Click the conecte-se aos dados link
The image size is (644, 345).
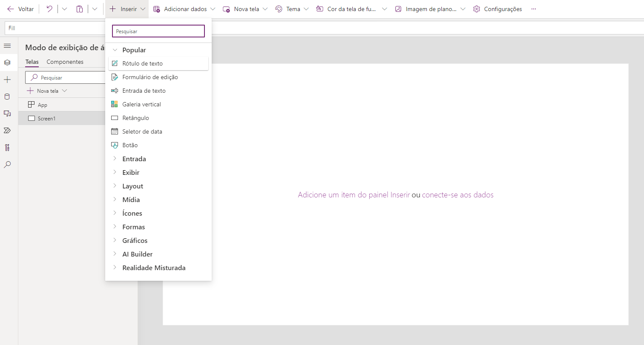tap(457, 195)
